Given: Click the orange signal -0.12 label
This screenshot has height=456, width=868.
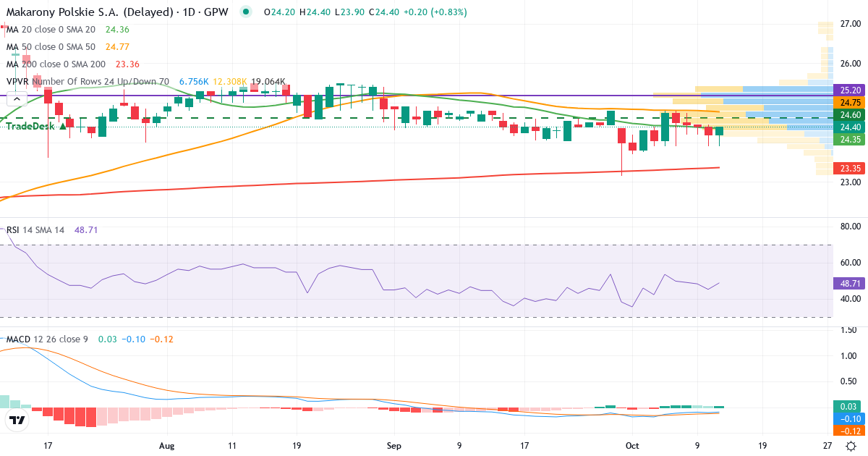Looking at the screenshot, I should tap(850, 430).
